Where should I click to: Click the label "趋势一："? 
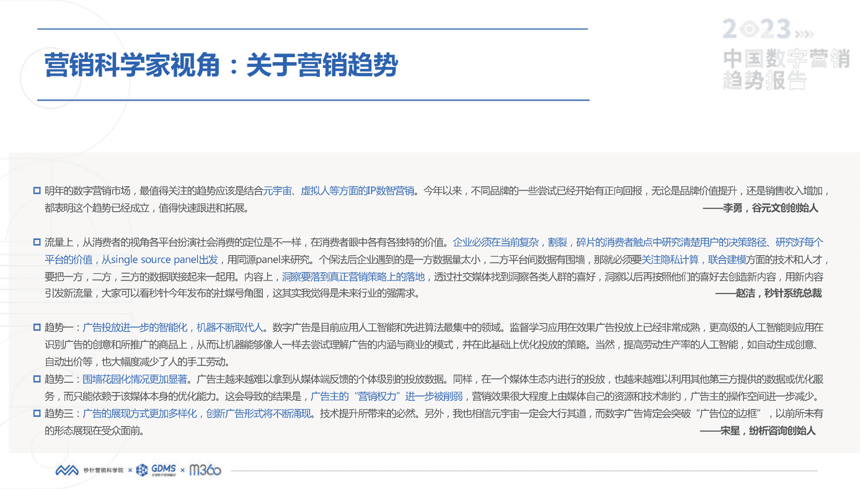coord(63,326)
